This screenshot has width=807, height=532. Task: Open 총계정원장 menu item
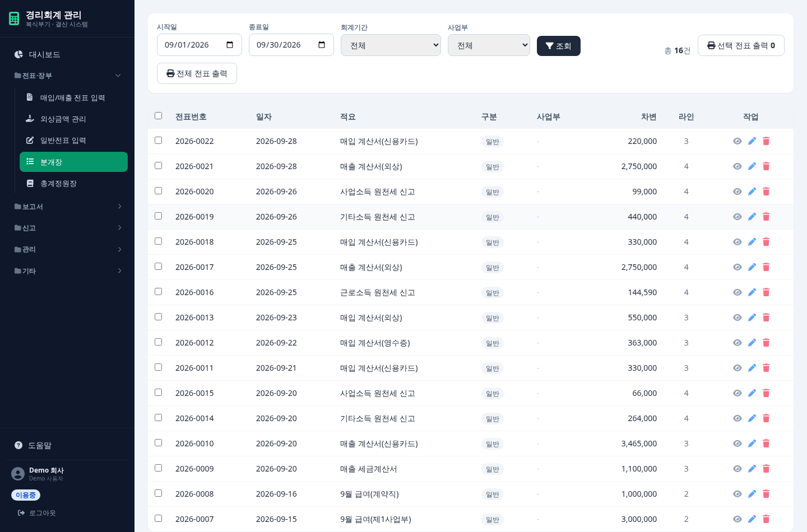[x=73, y=183]
